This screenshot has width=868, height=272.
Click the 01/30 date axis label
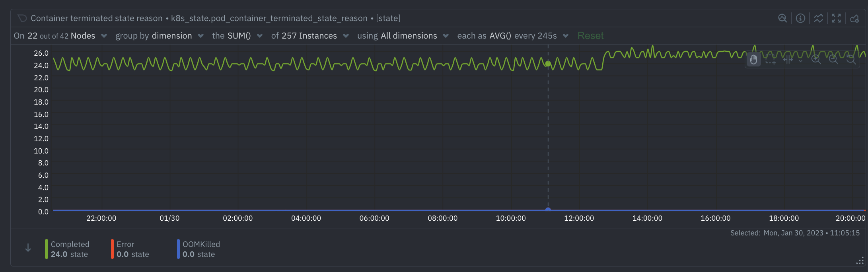[169, 218]
